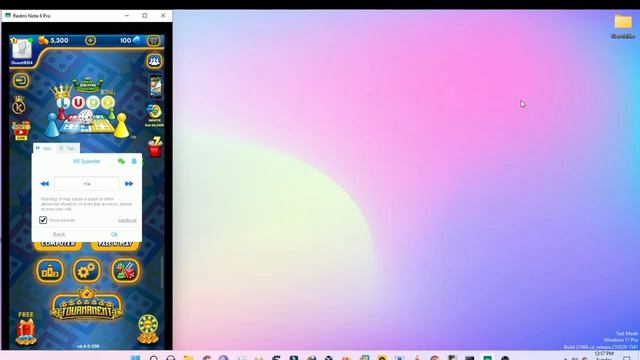The height and width of the screenshot is (360, 640).
Task: Toggle the show prompt checkbox
Action: (x=43, y=220)
